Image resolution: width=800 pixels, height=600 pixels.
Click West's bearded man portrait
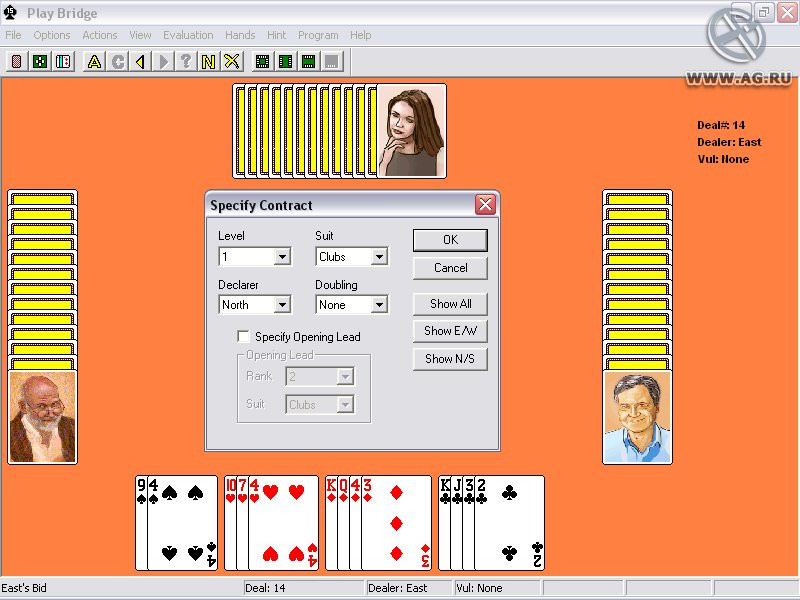click(x=42, y=417)
